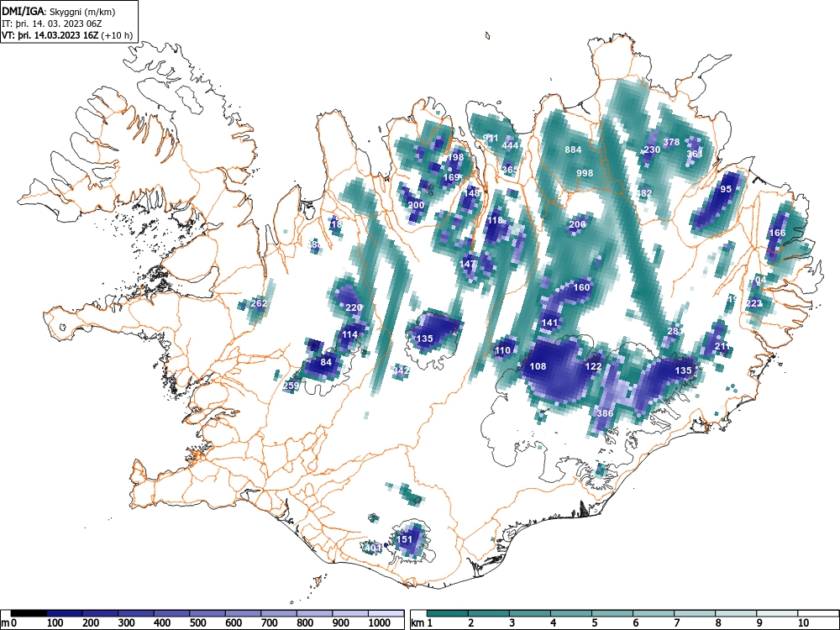
Task: Click the 141 visibility value on the map
Action: click(549, 323)
